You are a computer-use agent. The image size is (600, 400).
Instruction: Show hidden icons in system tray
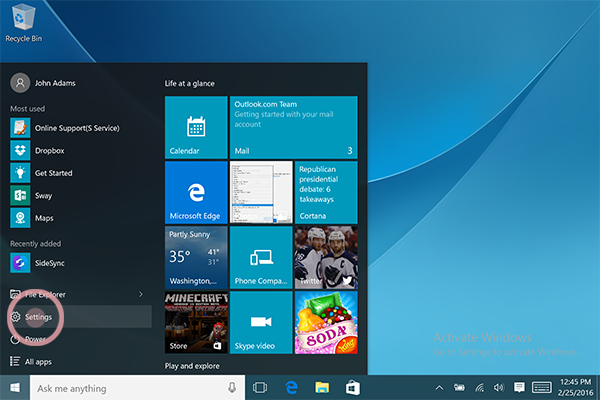pos(439,388)
